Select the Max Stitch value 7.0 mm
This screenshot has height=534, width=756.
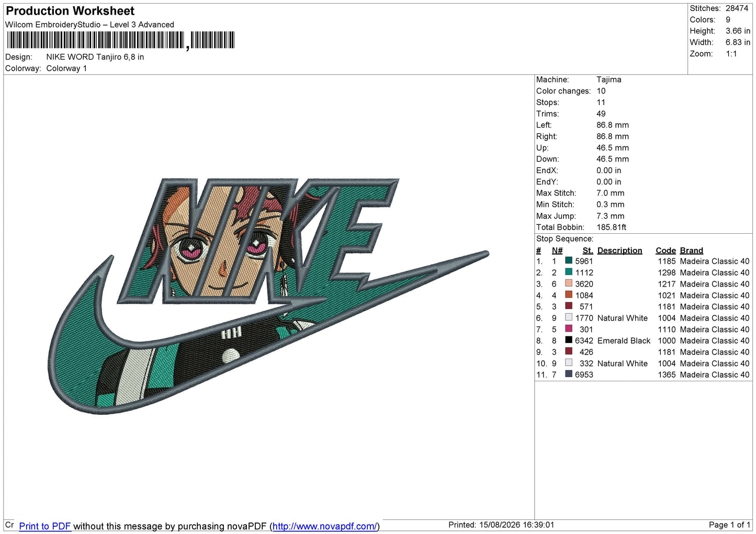(610, 193)
